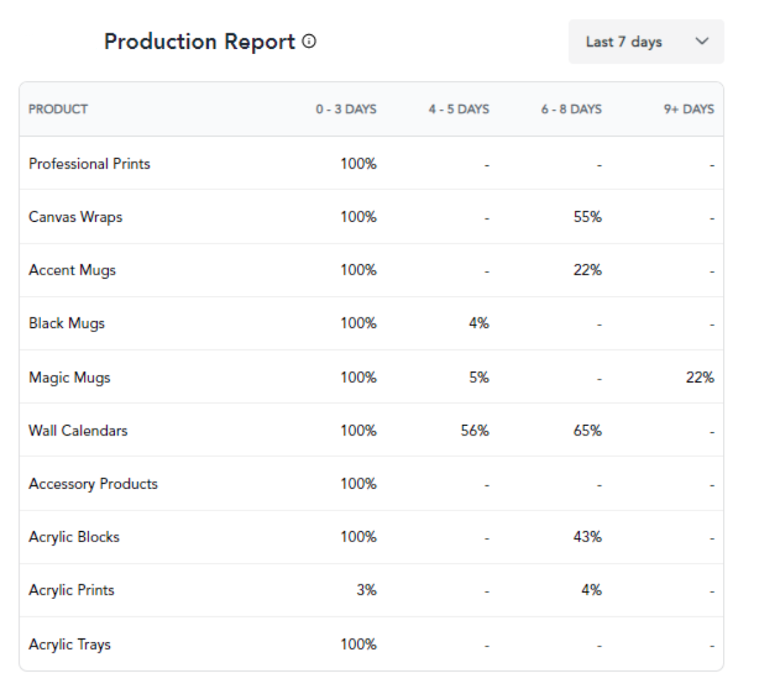Screen dimensions: 762x700
Task: Select the Black Mugs row label
Action: (67, 323)
